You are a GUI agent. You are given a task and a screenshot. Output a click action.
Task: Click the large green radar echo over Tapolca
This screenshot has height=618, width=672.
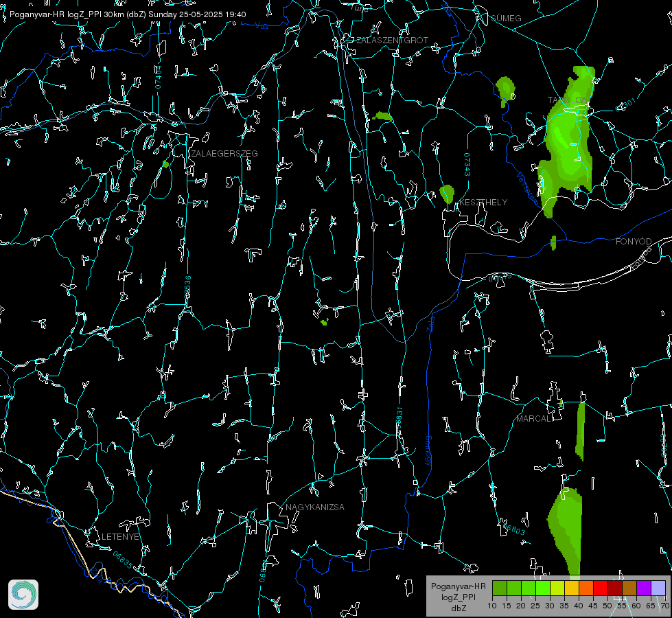point(566,141)
